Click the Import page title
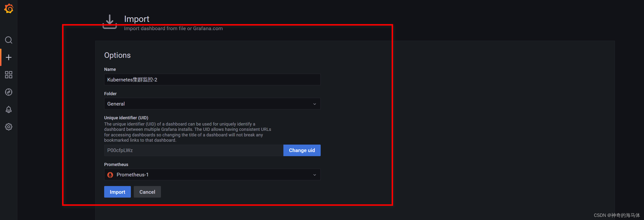Viewport: 644px width, 220px height. click(x=137, y=19)
